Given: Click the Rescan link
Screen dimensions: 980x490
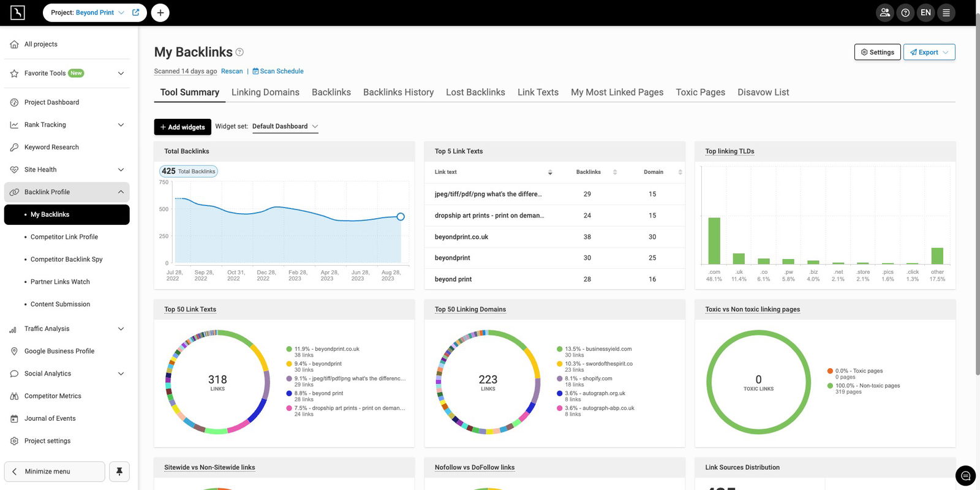Looking at the screenshot, I should 232,71.
